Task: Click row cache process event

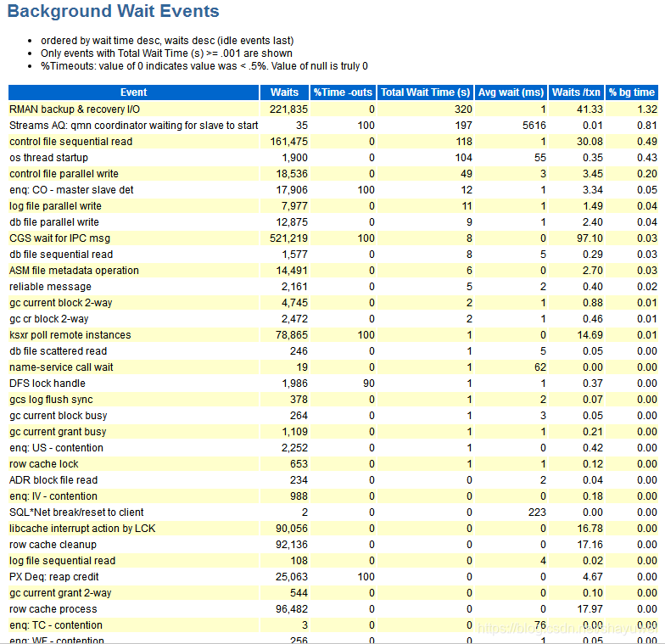Action: click(x=53, y=609)
